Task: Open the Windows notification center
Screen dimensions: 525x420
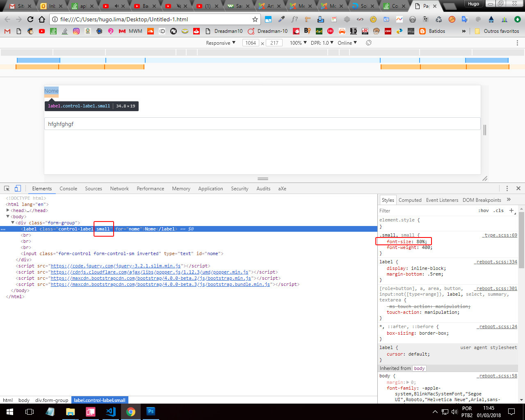Action: pos(511,412)
